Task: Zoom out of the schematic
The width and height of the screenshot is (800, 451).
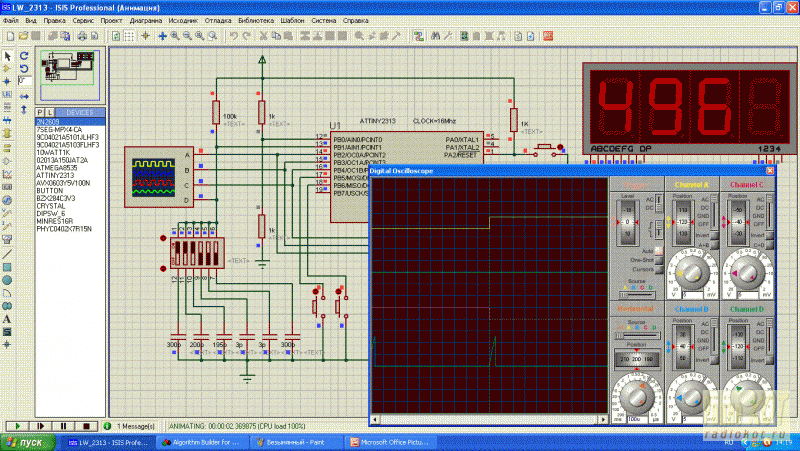Action: pyautogui.click(x=187, y=36)
